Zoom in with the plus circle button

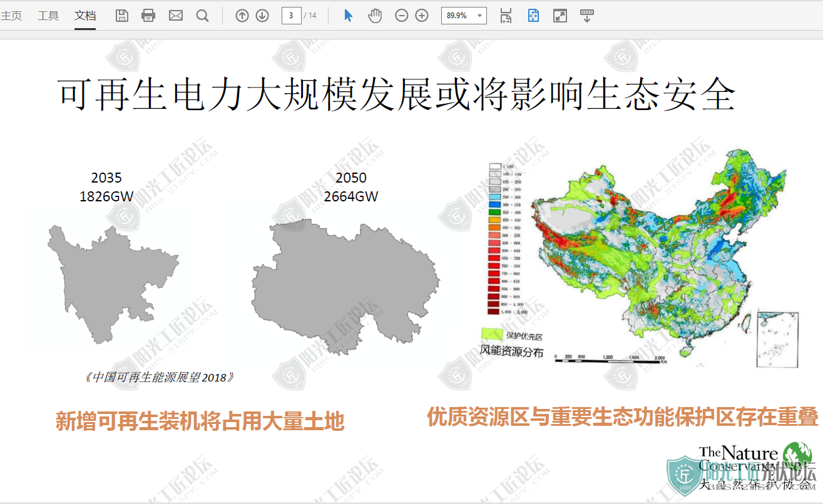pyautogui.click(x=422, y=16)
